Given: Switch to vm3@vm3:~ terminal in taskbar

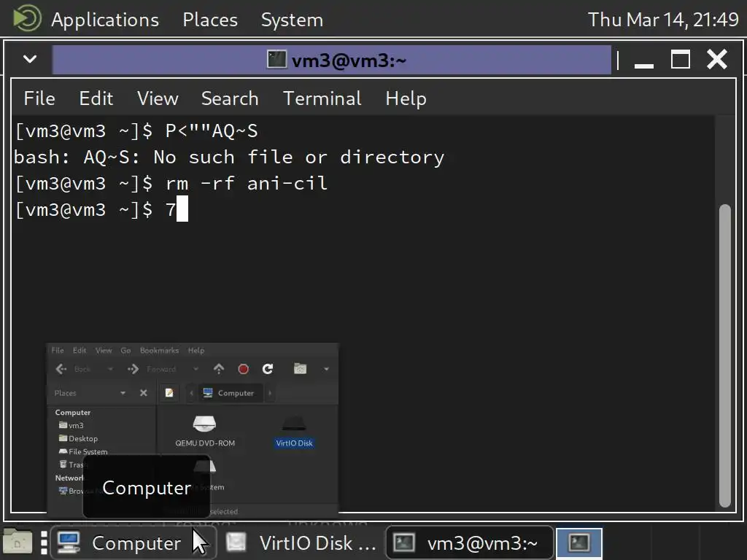Looking at the screenshot, I should pos(469,542).
